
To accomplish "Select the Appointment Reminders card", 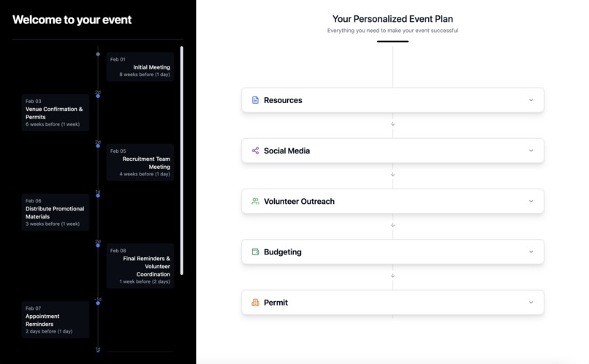I will click(x=56, y=319).
